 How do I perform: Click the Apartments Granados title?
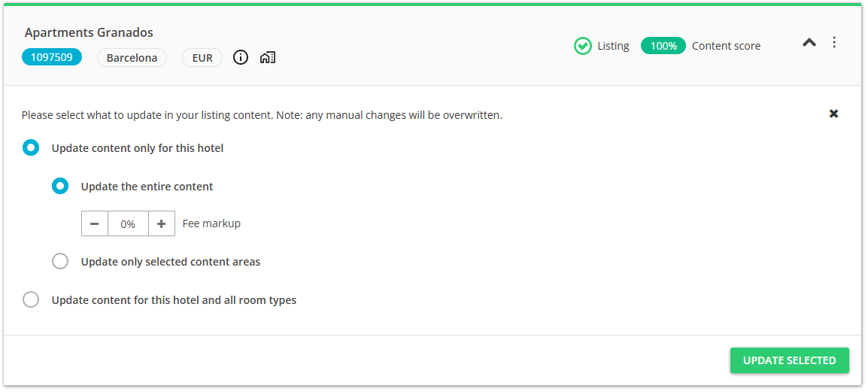click(x=89, y=32)
